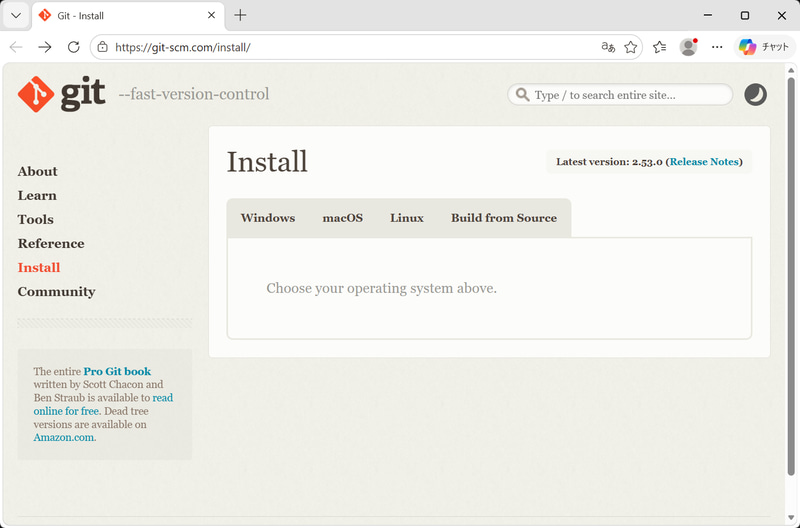
Task: Select the Windows tab
Action: click(x=268, y=218)
